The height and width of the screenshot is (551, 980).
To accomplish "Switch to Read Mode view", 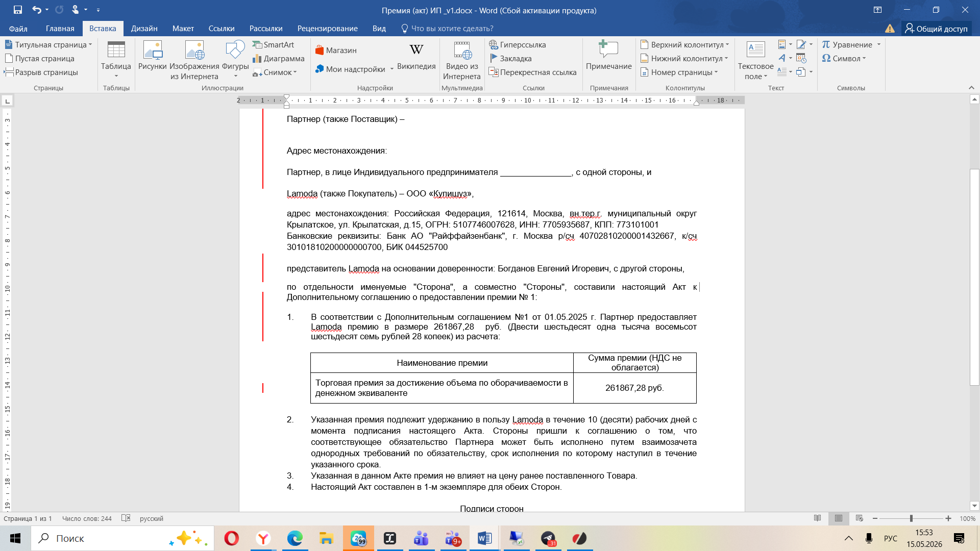I will coord(818,518).
